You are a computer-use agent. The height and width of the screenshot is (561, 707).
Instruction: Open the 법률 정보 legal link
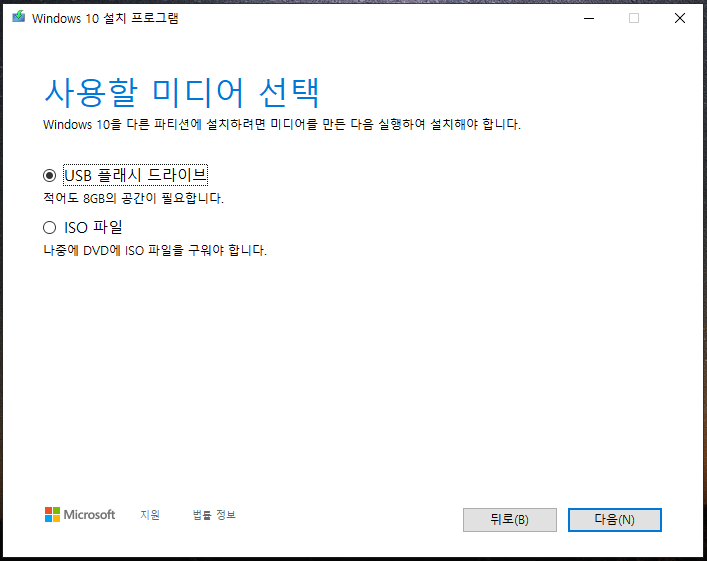pos(214,515)
